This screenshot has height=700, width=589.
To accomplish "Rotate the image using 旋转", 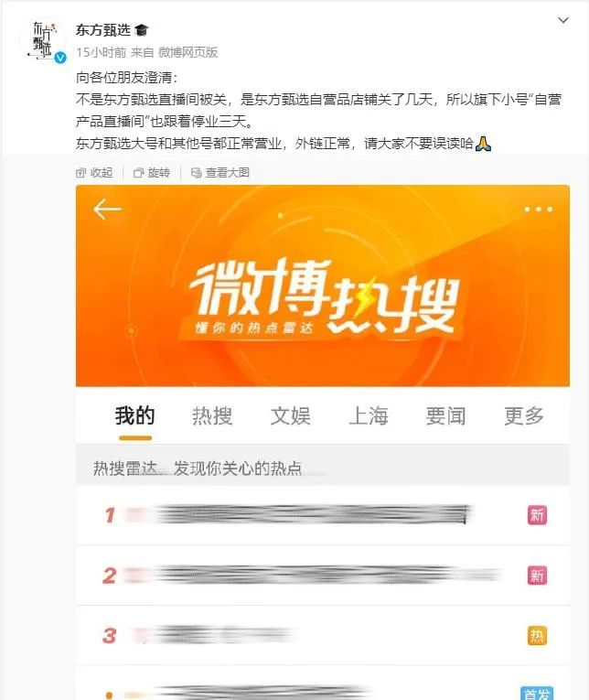I will coord(152,172).
